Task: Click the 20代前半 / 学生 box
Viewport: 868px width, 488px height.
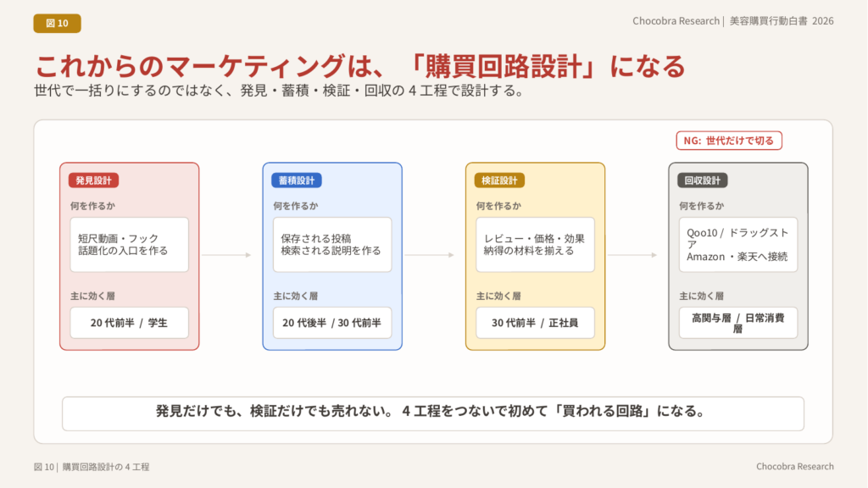Action: (129, 323)
